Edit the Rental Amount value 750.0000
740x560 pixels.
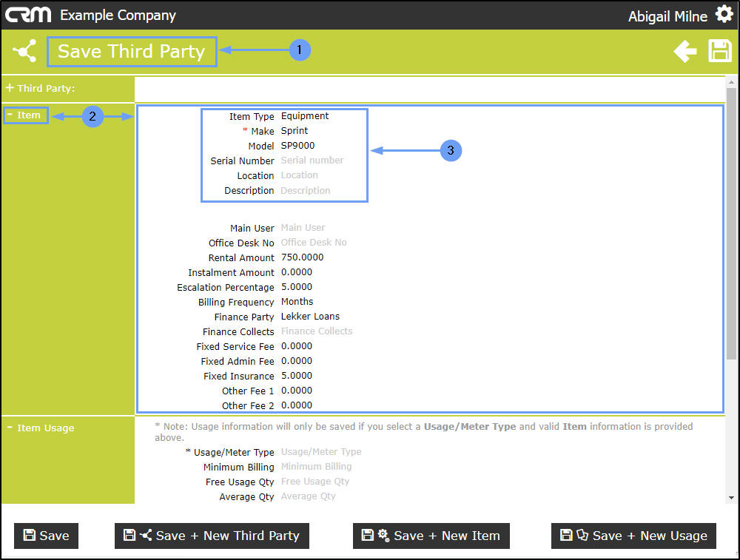click(x=303, y=257)
